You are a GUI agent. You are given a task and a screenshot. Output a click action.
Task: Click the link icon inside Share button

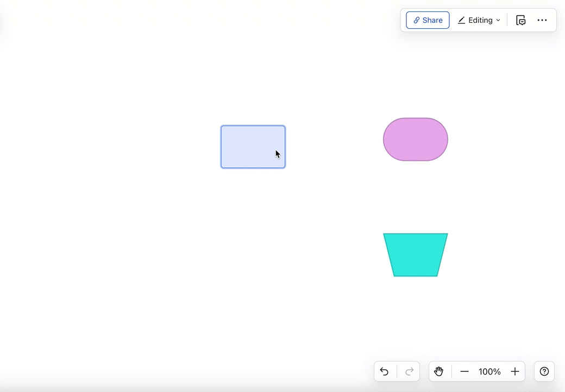[x=417, y=20]
